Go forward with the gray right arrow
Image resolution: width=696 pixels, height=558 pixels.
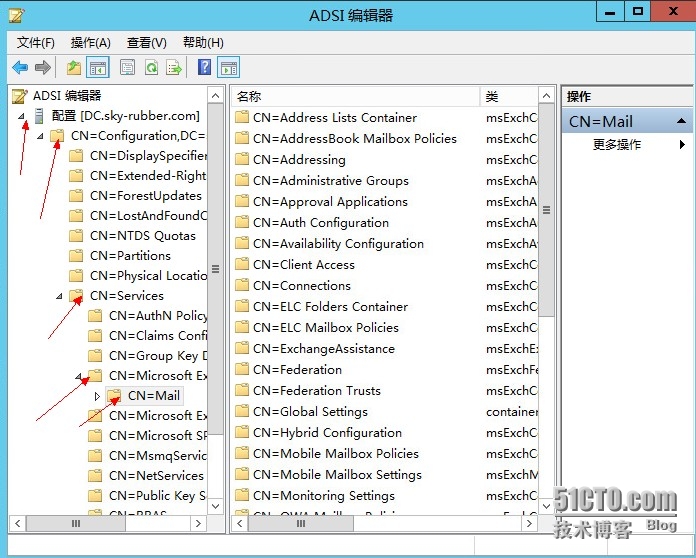coord(43,68)
